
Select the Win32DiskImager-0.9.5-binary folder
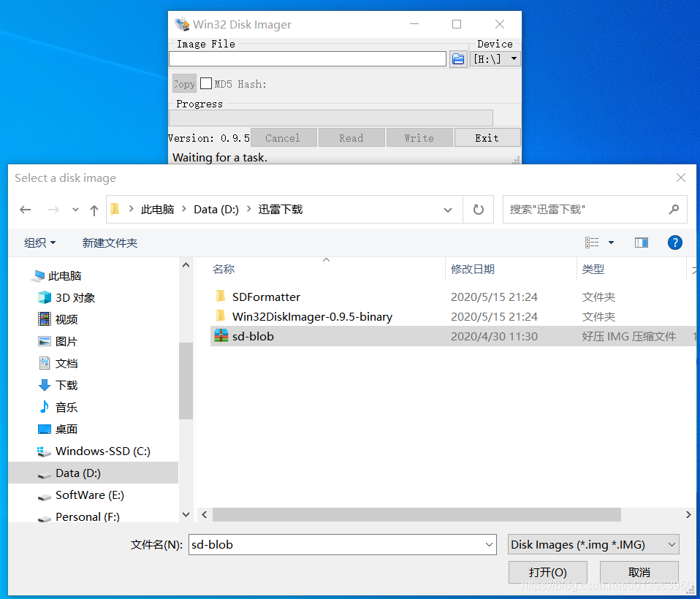(x=312, y=316)
